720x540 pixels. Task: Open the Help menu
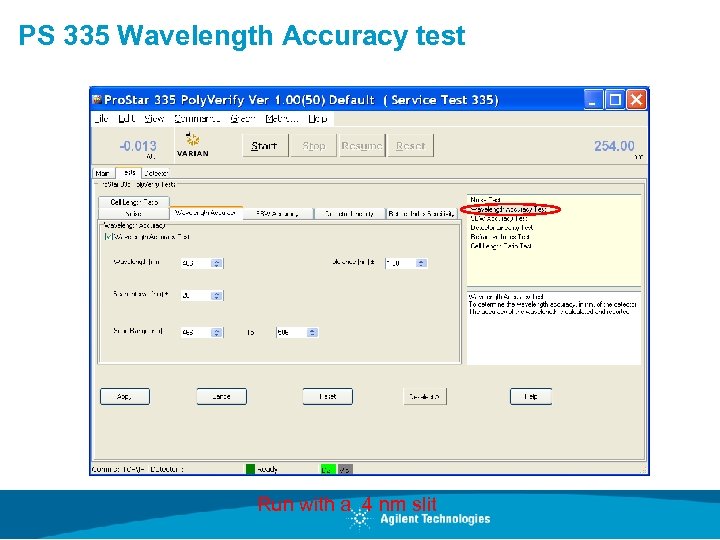coord(318,119)
